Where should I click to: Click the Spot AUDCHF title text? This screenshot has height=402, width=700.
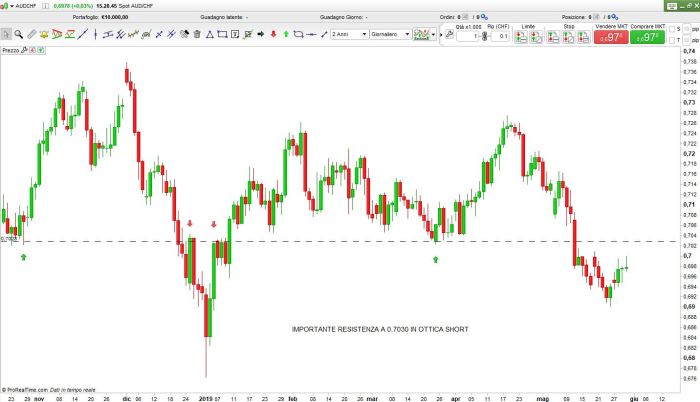(136, 6)
